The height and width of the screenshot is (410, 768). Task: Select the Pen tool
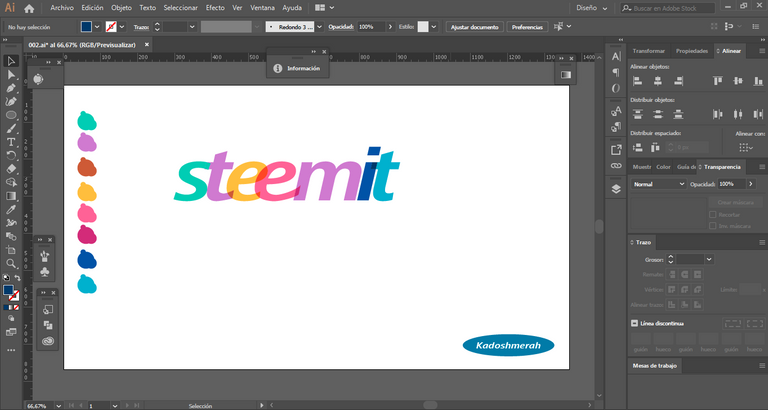click(x=11, y=88)
